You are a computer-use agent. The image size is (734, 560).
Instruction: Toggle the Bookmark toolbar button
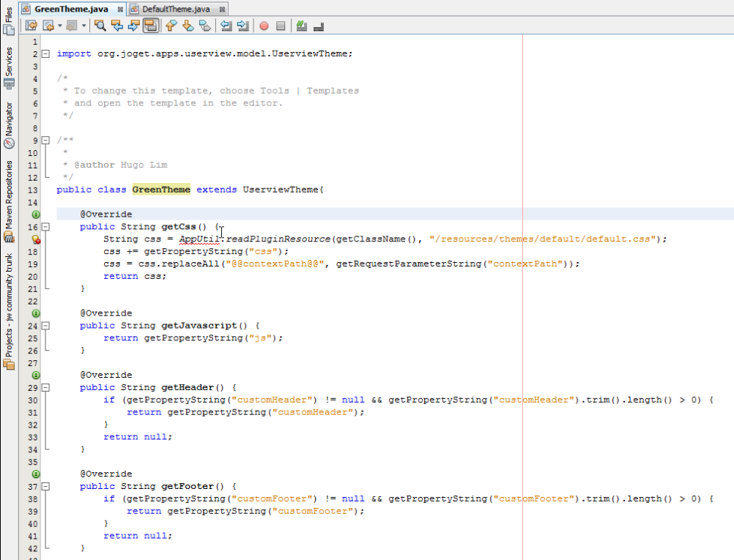pyautogui.click(x=204, y=26)
